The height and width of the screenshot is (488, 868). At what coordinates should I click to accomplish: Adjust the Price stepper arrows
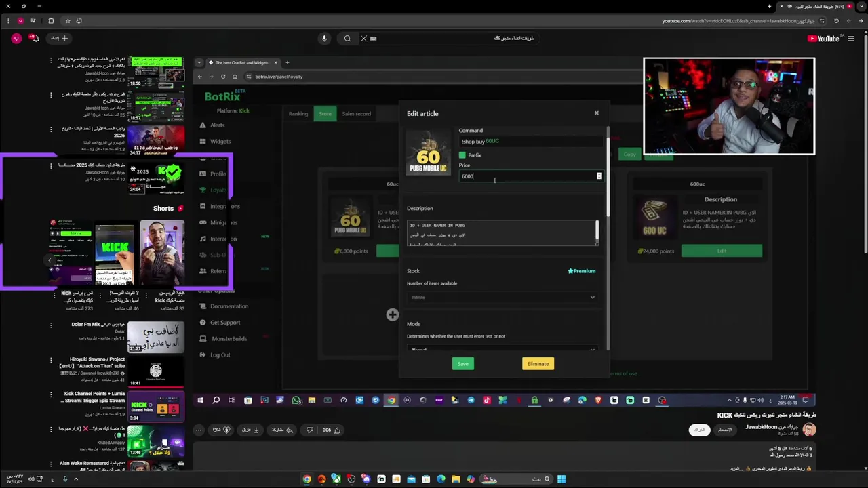(599, 176)
